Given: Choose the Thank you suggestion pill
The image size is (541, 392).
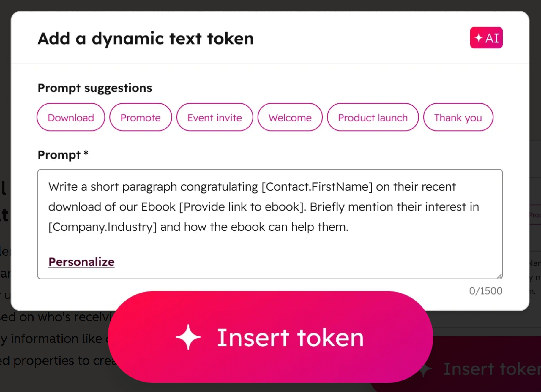Looking at the screenshot, I should point(458,117).
